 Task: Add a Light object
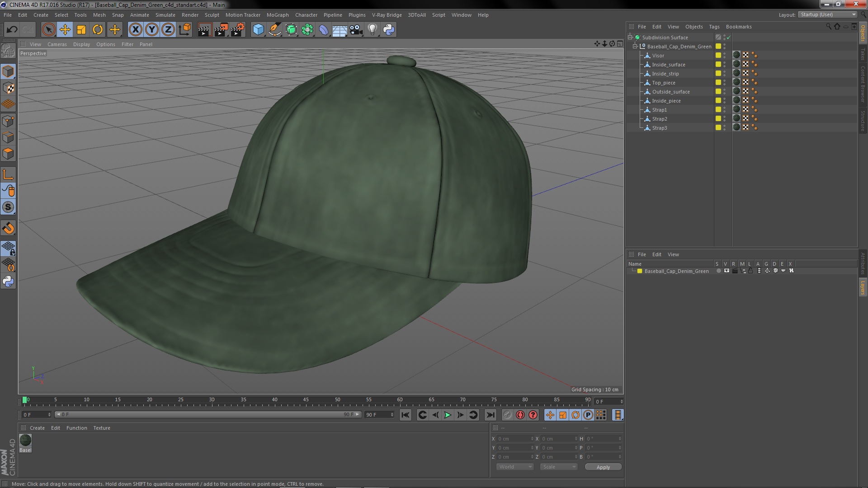pyautogui.click(x=372, y=30)
